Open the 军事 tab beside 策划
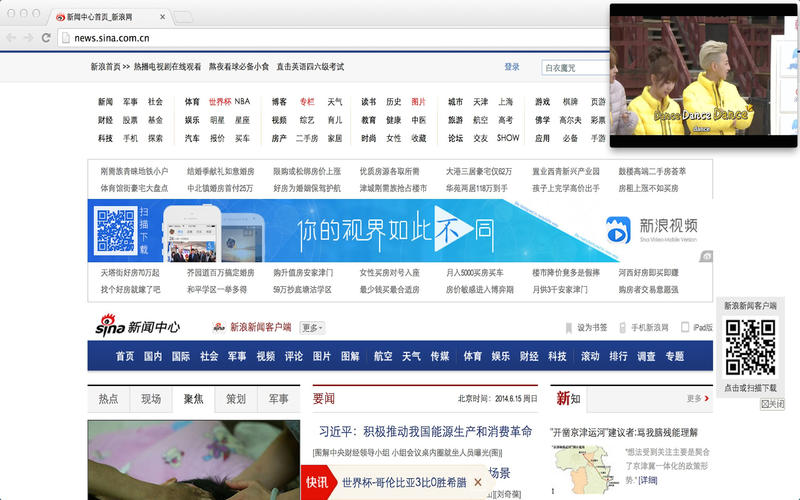Viewport: 800px width, 500px height. (x=279, y=398)
